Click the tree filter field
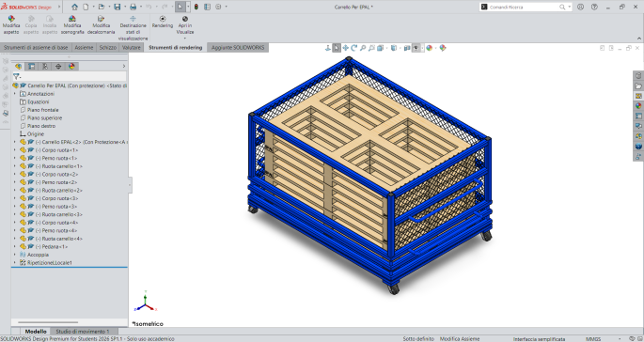 [70, 76]
